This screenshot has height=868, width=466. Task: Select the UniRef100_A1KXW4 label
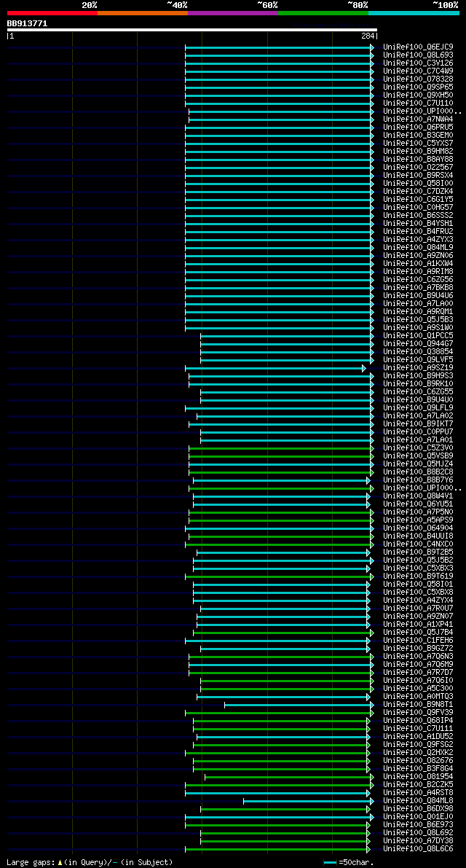418,264
